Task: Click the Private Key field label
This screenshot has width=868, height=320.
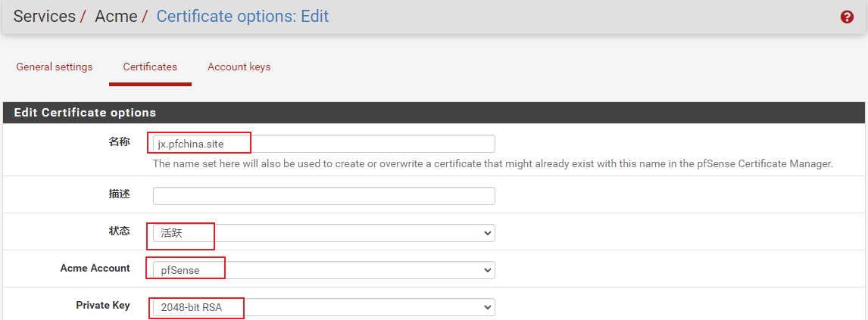Action: (x=102, y=305)
